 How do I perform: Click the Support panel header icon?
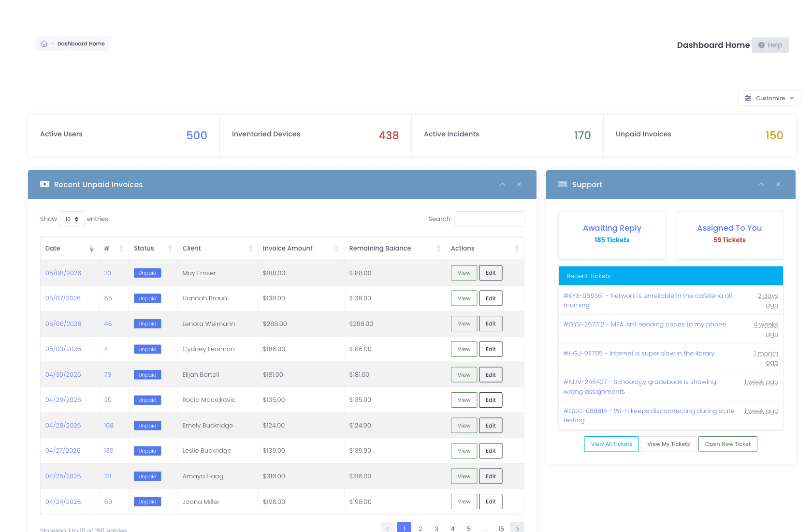click(x=563, y=184)
